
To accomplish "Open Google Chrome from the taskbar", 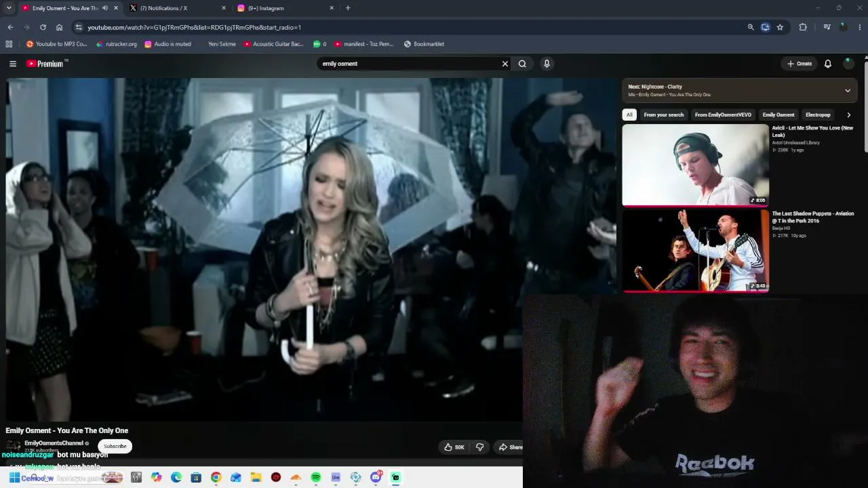I will [216, 477].
